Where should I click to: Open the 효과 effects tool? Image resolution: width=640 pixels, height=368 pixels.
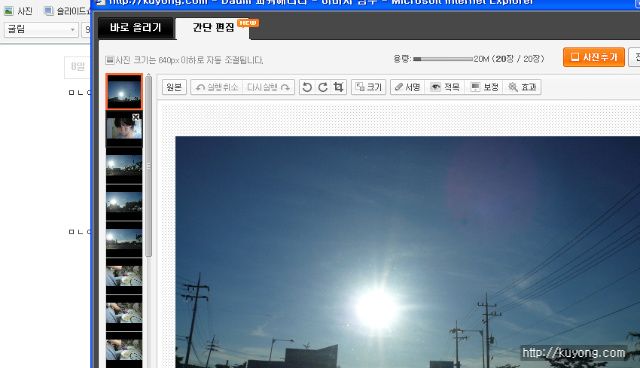522,87
